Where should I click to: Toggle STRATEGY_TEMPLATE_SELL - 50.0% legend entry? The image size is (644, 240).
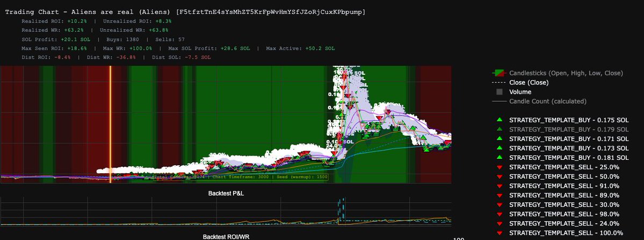(x=564, y=177)
